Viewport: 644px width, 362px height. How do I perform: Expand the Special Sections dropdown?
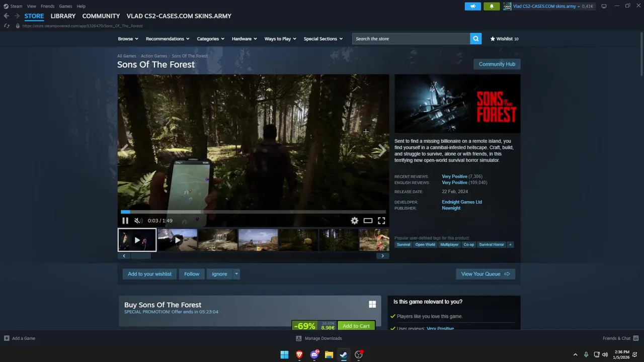[x=323, y=39]
